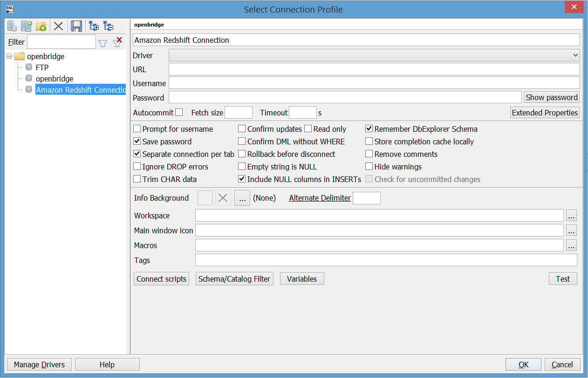Browse for a Main window icon

[572, 230]
